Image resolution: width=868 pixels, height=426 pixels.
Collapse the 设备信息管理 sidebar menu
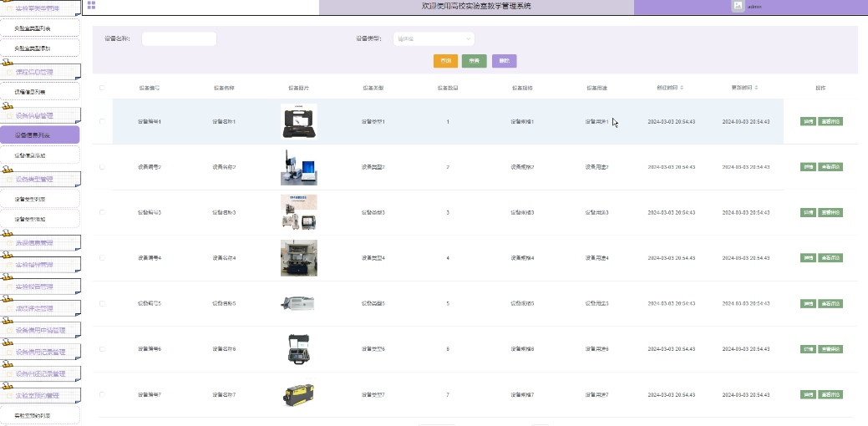pyautogui.click(x=40, y=115)
